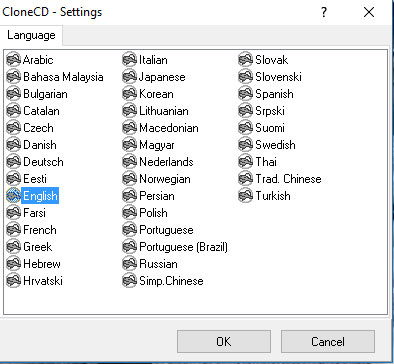Screen dimensions: 394x364
Task: Click the Russian language icon
Action: 129,264
